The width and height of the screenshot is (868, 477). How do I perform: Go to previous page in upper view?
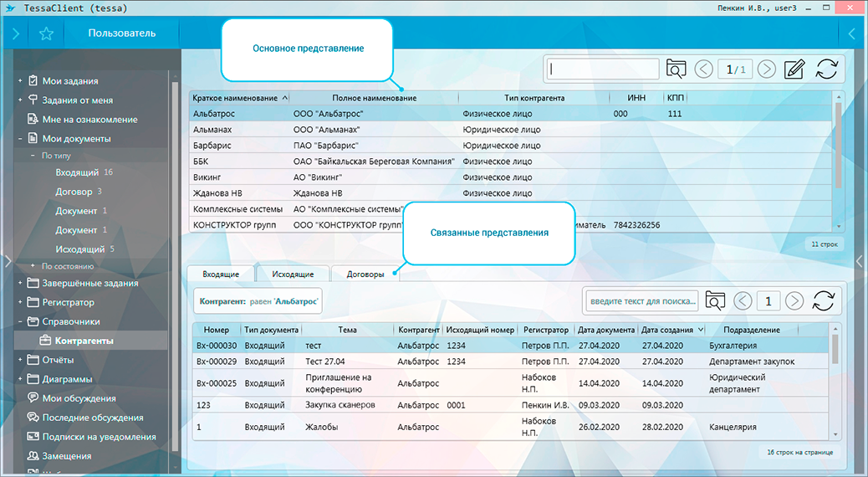tap(704, 69)
